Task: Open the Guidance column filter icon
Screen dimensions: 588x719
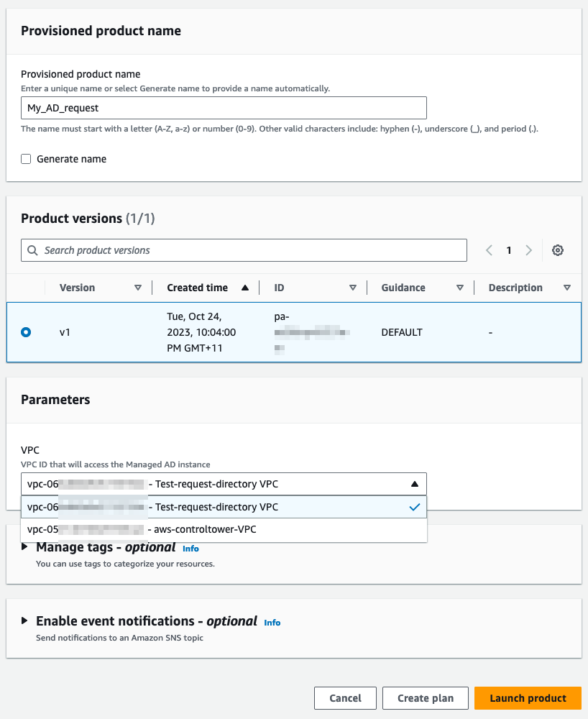Action: click(x=460, y=287)
